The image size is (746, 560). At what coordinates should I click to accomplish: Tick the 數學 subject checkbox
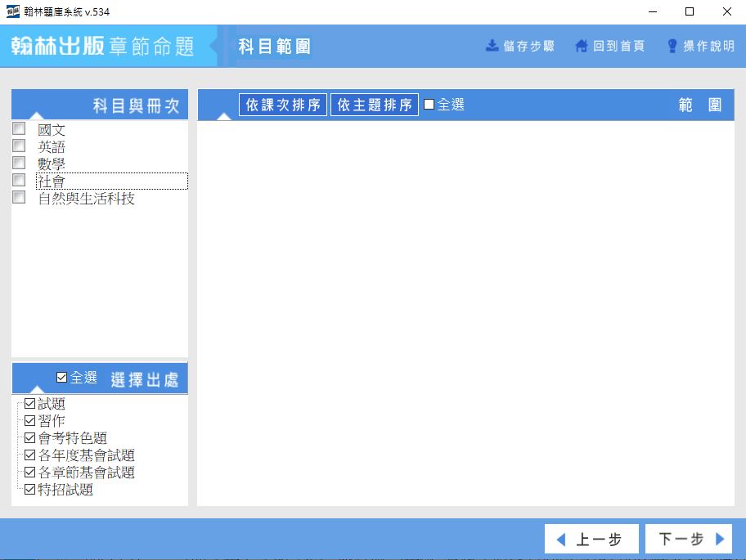(x=19, y=163)
